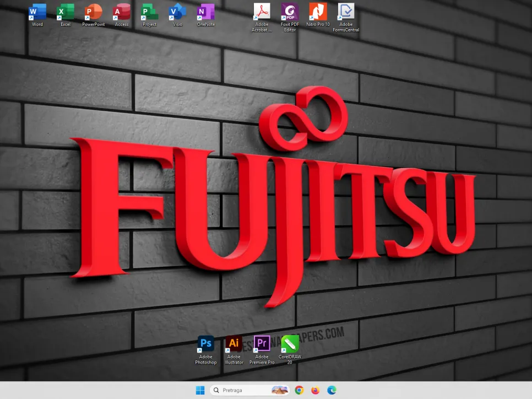Viewport: 532px width, 399px height.
Task: Select the Adobe Acrobat desktop icon
Action: (x=262, y=17)
